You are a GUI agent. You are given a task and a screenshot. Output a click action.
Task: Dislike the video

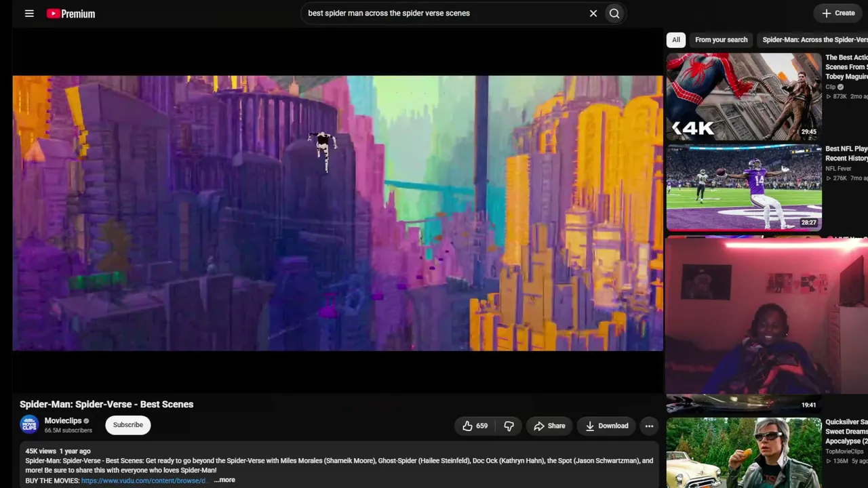pos(509,426)
